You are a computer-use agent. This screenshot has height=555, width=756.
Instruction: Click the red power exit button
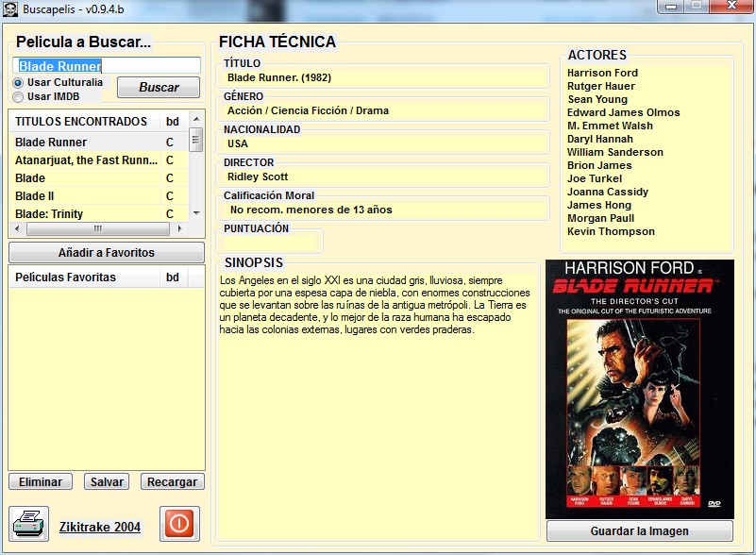[x=179, y=524]
